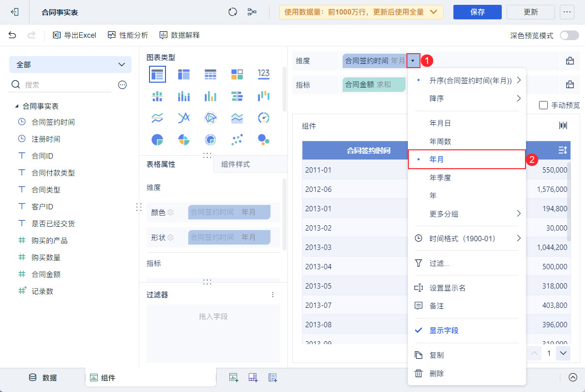The height and width of the screenshot is (392, 585).
Task: Click 删除 in context menu
Action: click(x=467, y=374)
